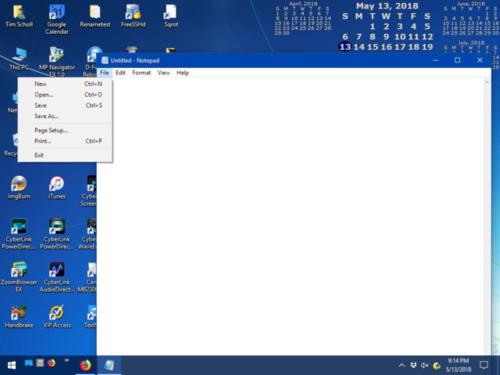This screenshot has width=500, height=375.
Task: Open the FreeSSHd desktop icon
Action: pyautogui.click(x=133, y=16)
